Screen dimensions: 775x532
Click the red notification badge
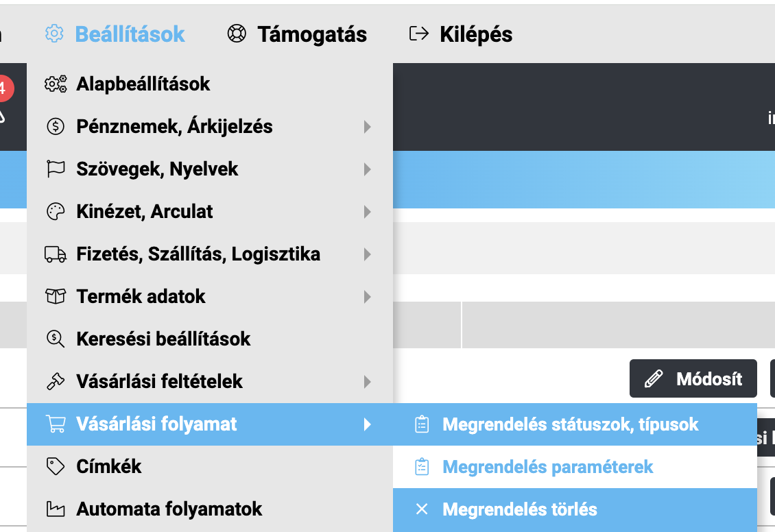point(5,88)
